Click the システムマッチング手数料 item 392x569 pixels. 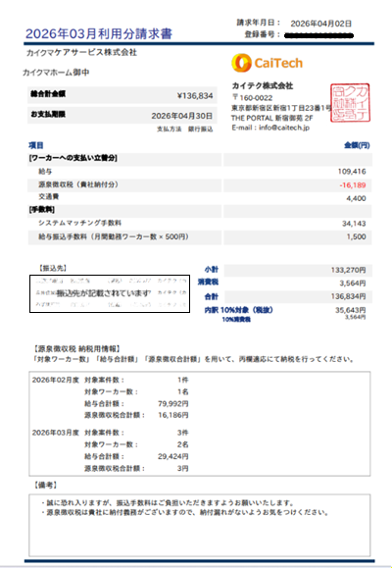[79, 223]
